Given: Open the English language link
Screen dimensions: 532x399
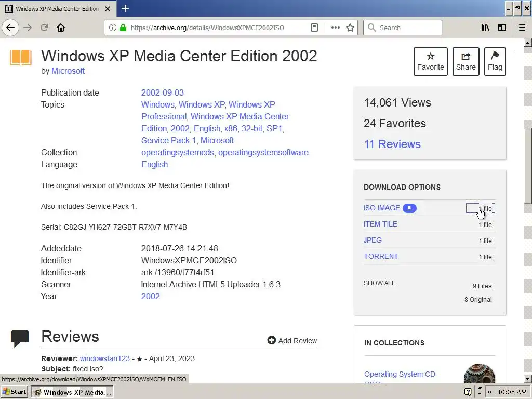Looking at the screenshot, I should tap(154, 164).
